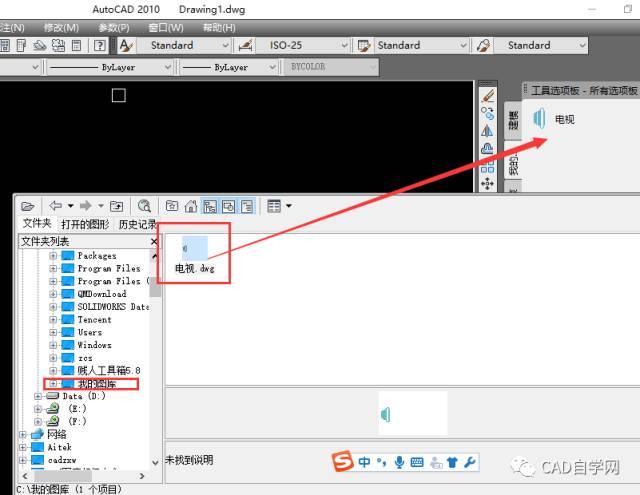Click the Text Style icon beside Standard
The width and height of the screenshot is (640, 495).
pyautogui.click(x=126, y=45)
